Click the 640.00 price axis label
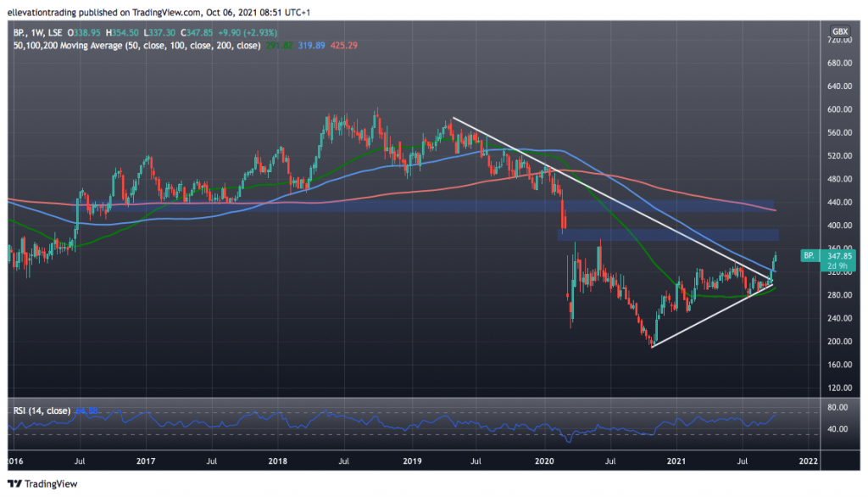 click(839, 87)
